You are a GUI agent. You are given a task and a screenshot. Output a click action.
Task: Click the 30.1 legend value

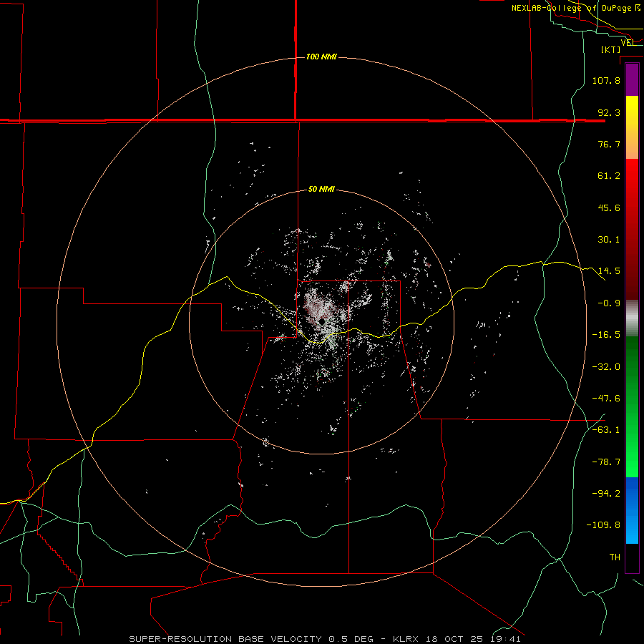tap(609, 240)
